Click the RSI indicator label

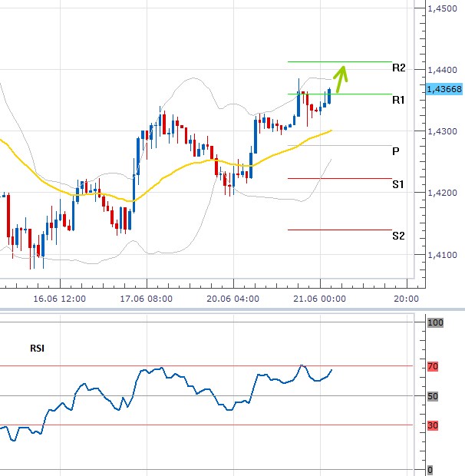(38, 349)
